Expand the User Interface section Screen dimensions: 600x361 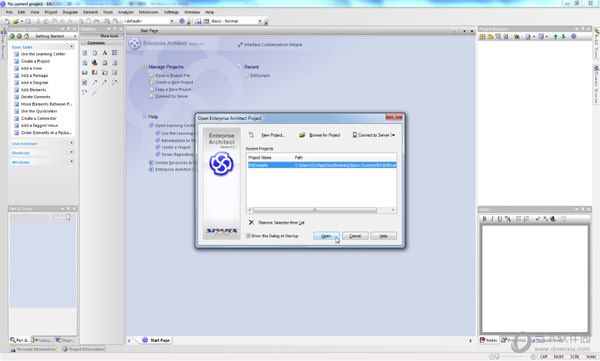pyautogui.click(x=72, y=143)
